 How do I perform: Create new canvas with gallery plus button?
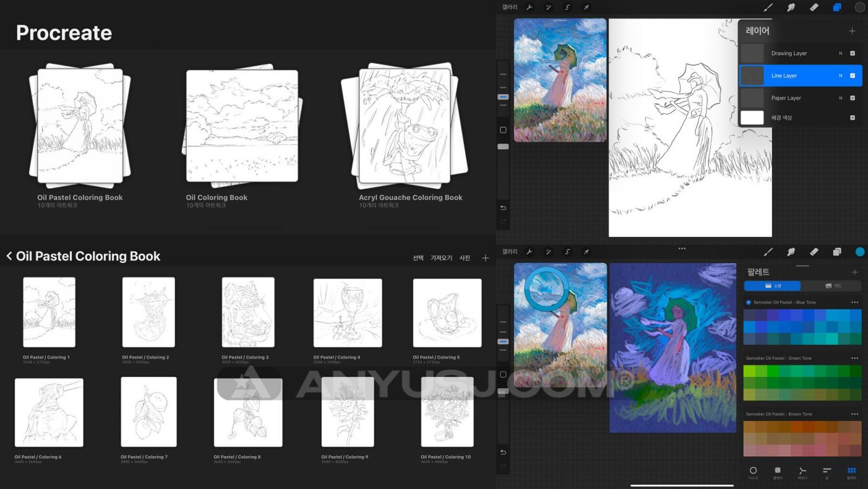point(485,258)
